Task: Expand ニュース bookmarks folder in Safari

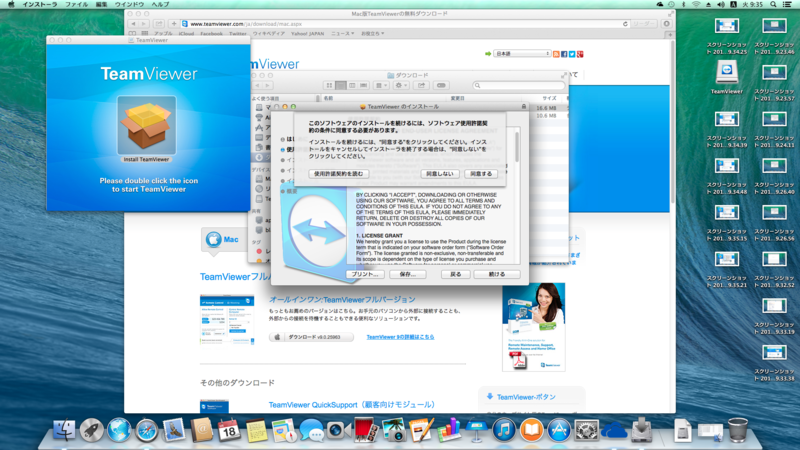Action: pyautogui.click(x=342, y=34)
